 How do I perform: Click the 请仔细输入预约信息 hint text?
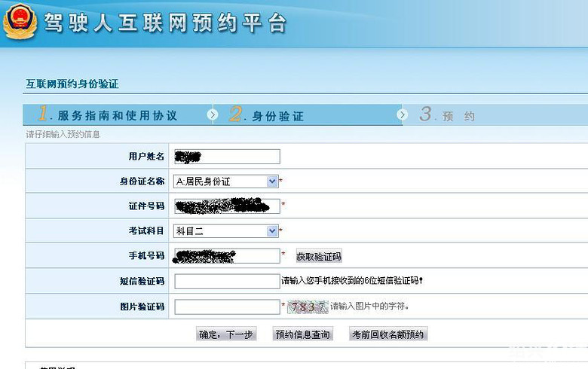63,134
